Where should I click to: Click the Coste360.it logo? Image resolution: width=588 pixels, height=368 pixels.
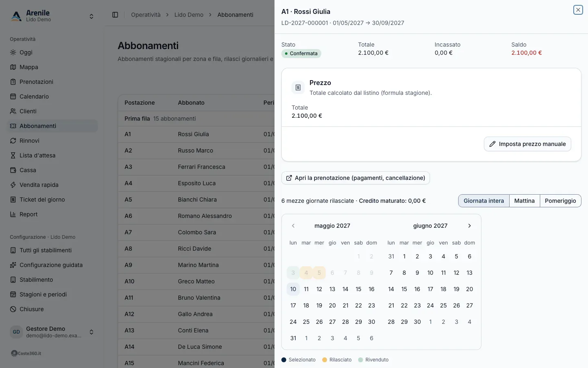(x=26, y=353)
